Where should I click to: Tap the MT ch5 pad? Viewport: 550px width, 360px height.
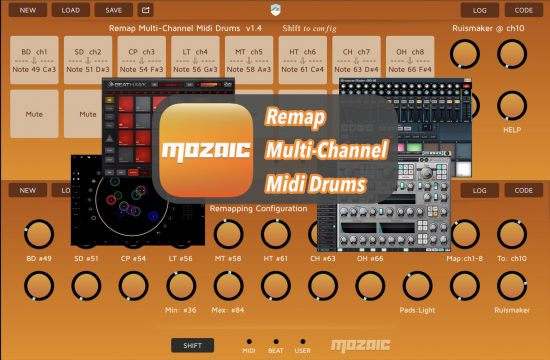click(x=249, y=60)
